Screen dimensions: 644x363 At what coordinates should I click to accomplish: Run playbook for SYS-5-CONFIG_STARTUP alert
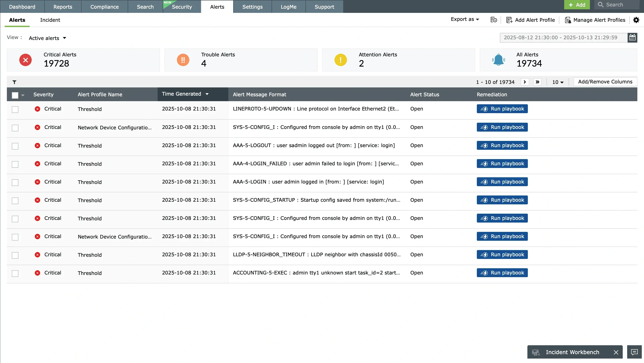point(502,200)
